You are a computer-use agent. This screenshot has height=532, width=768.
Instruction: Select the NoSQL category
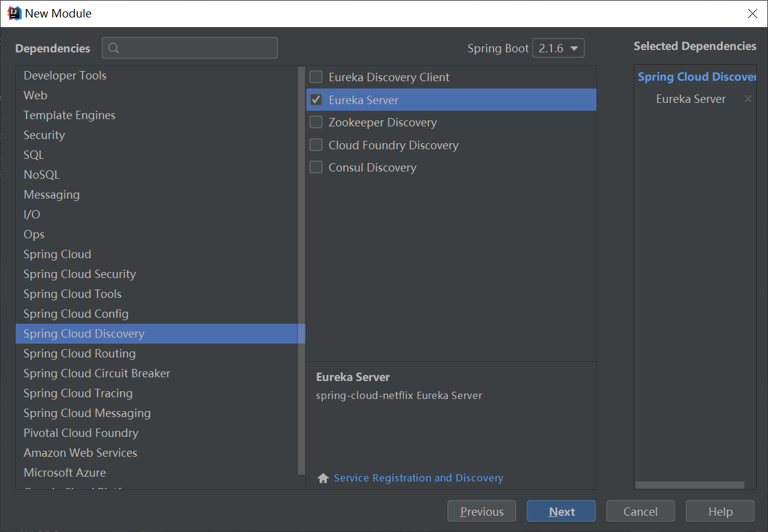(156, 175)
